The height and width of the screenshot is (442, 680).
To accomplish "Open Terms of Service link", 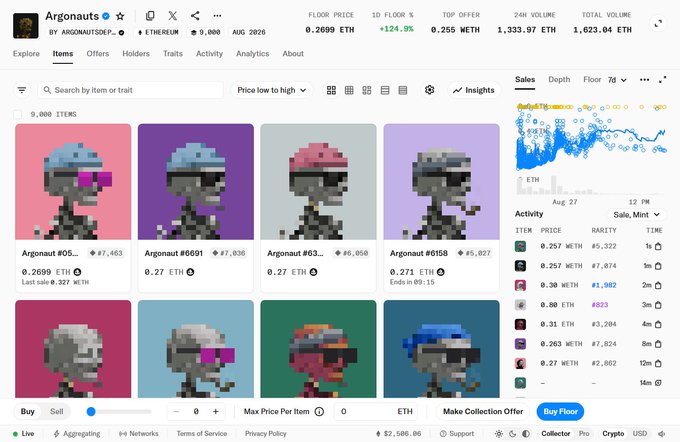I will pos(202,434).
